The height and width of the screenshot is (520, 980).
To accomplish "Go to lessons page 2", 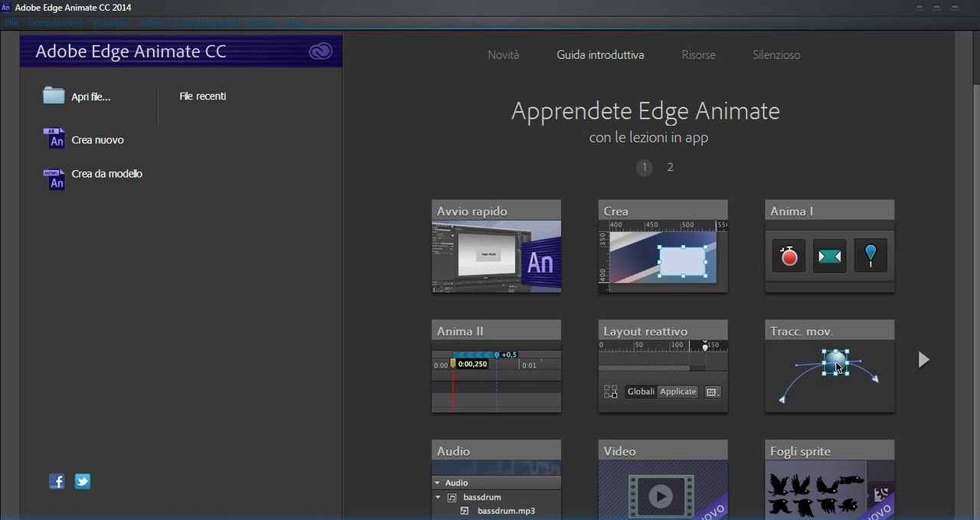I will (x=670, y=167).
